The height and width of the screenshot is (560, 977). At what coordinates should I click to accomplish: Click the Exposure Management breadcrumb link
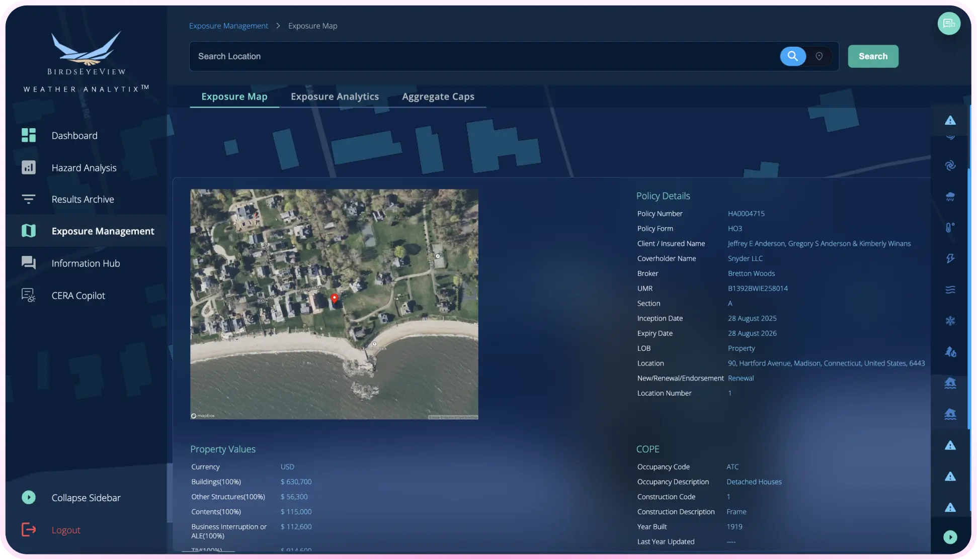[228, 26]
